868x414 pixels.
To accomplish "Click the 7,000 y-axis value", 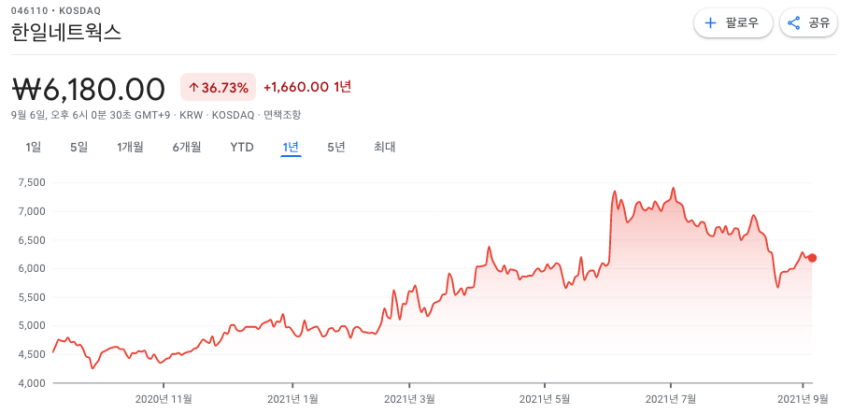I will (x=34, y=211).
